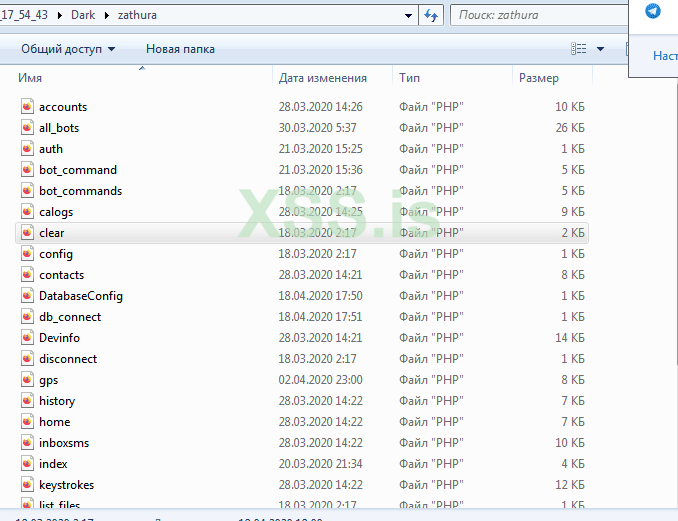Click the refresh icon beside address bar
The height and width of the screenshot is (521, 678).
[x=431, y=16]
